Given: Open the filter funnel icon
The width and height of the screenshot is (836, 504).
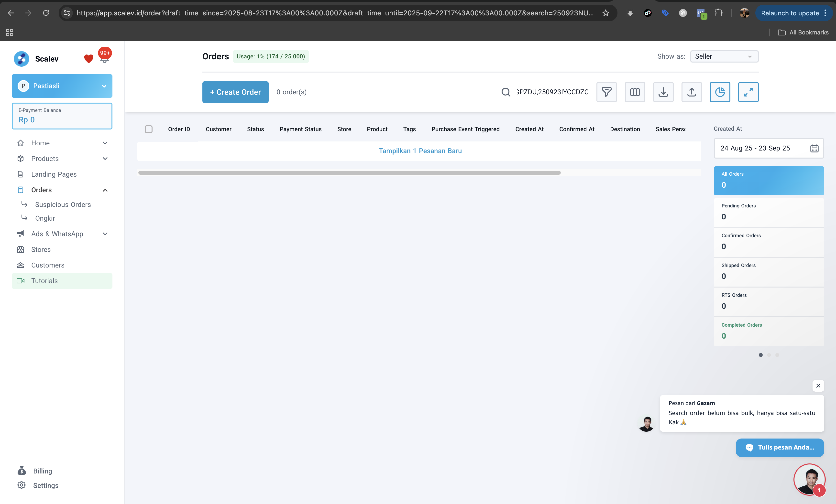Looking at the screenshot, I should 607,92.
